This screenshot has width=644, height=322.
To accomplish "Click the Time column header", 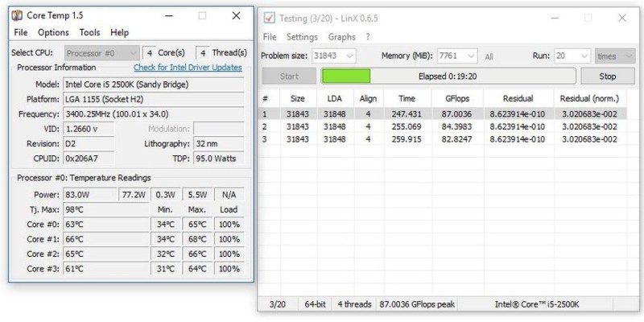I will pos(407,98).
